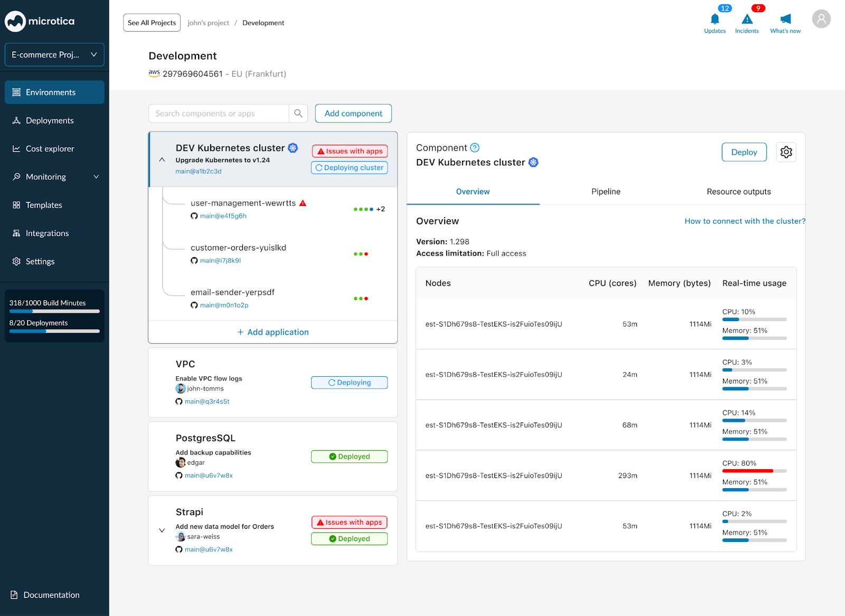Open Cost explorer from the sidebar
The height and width of the screenshot is (616, 845).
50,148
